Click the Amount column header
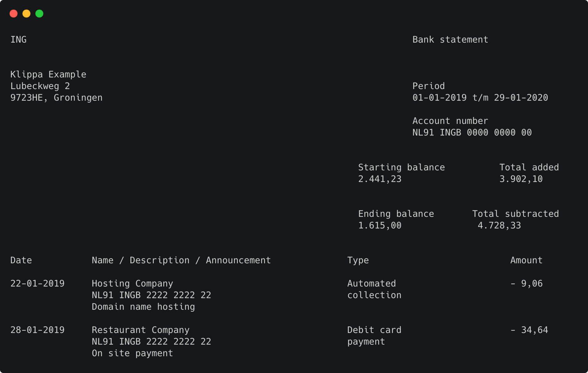 click(x=526, y=260)
